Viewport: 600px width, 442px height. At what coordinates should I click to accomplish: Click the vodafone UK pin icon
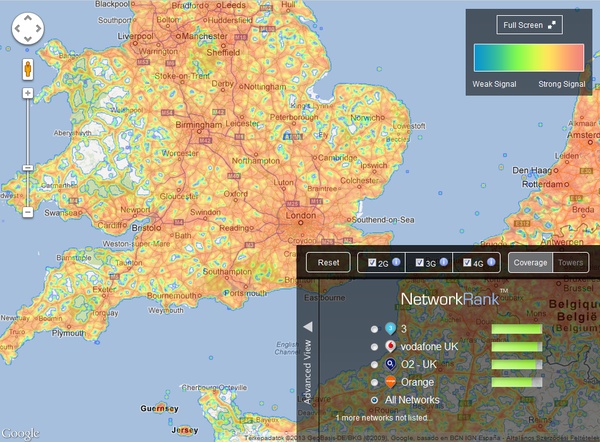[x=390, y=346]
